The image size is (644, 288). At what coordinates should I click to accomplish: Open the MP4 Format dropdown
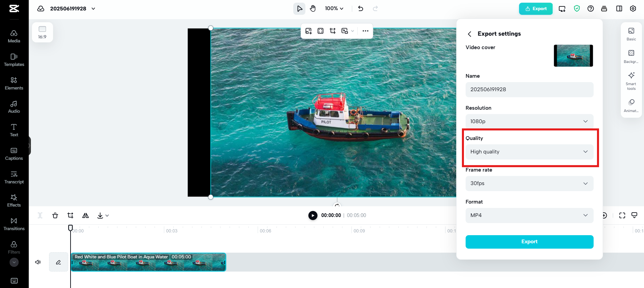tap(529, 215)
